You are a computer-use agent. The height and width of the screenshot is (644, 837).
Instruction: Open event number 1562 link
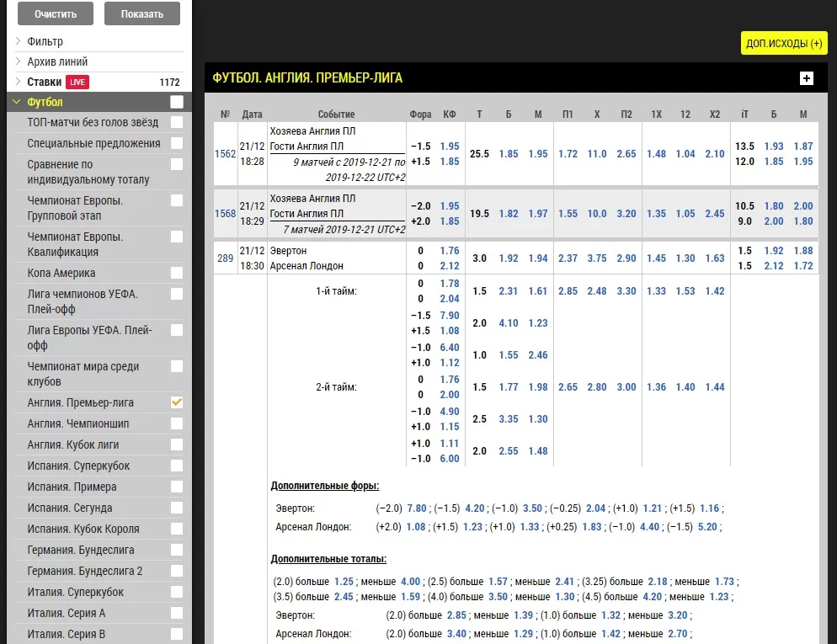pyautogui.click(x=225, y=154)
